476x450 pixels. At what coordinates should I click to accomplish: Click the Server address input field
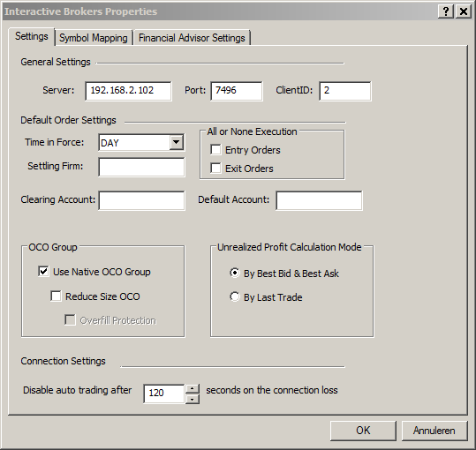coord(128,91)
